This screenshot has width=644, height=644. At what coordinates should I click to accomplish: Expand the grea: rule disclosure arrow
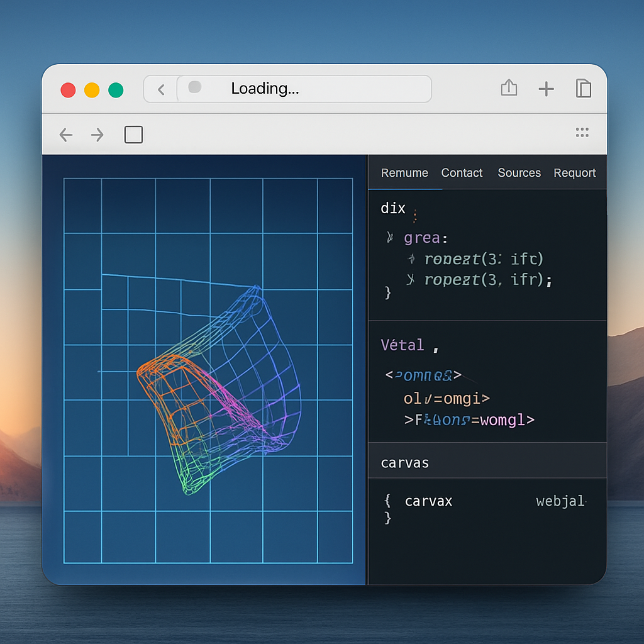point(390,237)
